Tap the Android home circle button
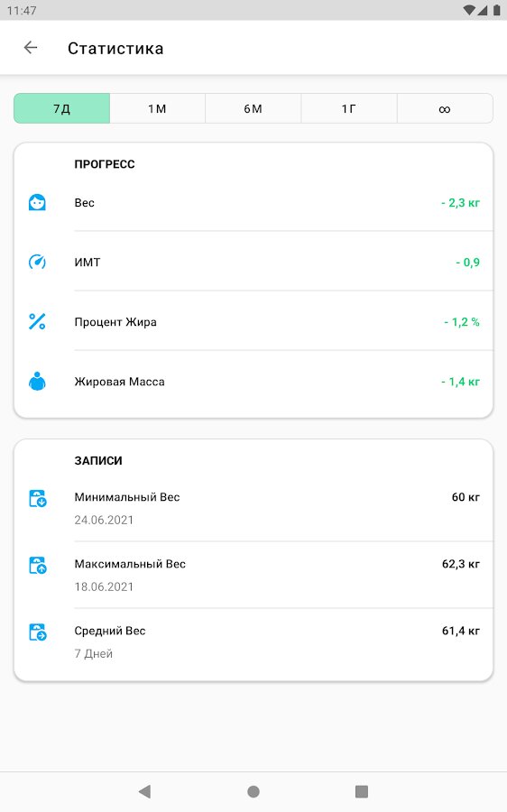This screenshot has height=812, width=507. (x=253, y=791)
